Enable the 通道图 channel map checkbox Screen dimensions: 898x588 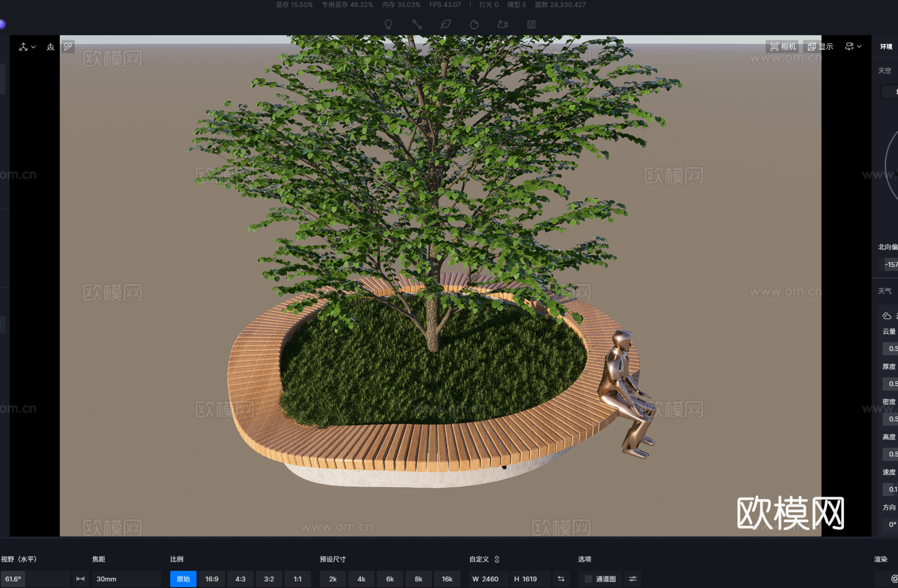589,579
